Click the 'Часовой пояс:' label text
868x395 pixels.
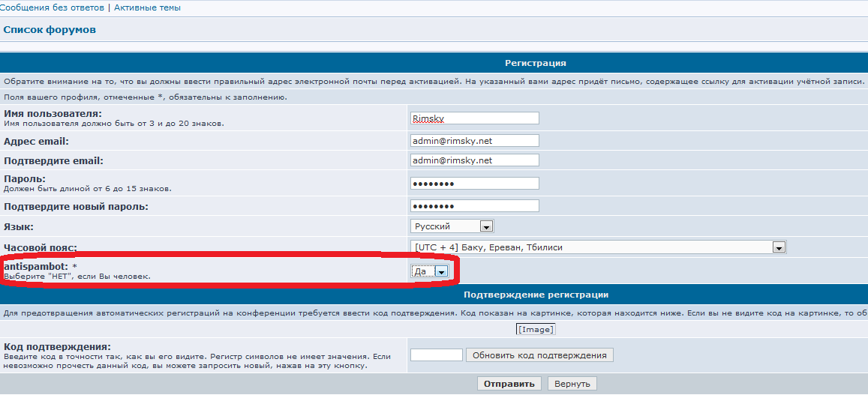41,248
